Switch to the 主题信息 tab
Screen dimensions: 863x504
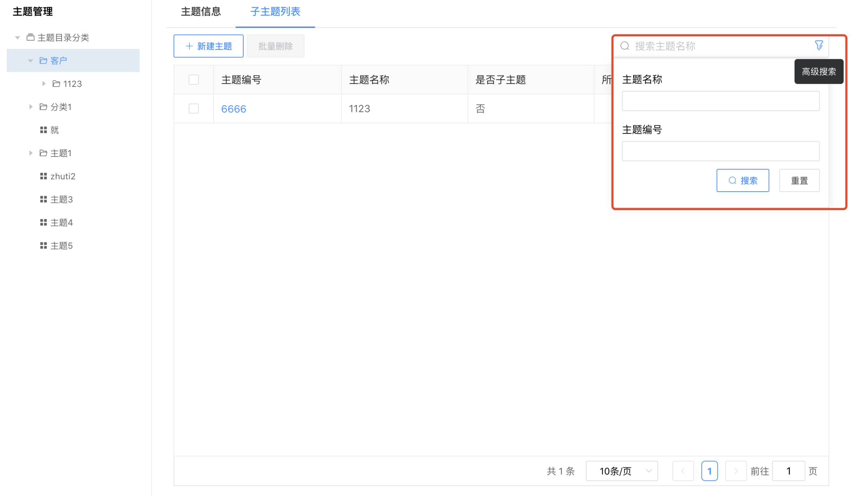[201, 12]
